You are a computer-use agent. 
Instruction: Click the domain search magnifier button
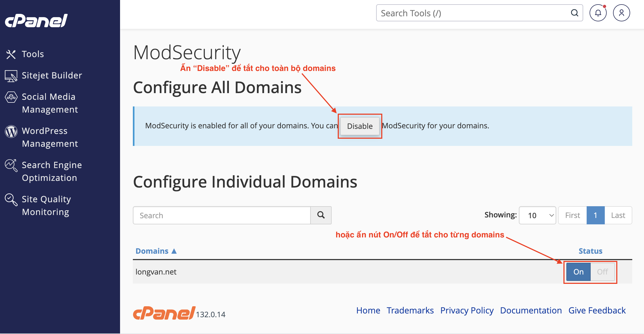321,215
